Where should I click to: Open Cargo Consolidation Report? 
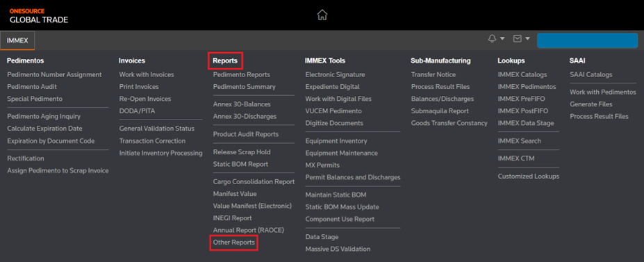click(x=254, y=181)
